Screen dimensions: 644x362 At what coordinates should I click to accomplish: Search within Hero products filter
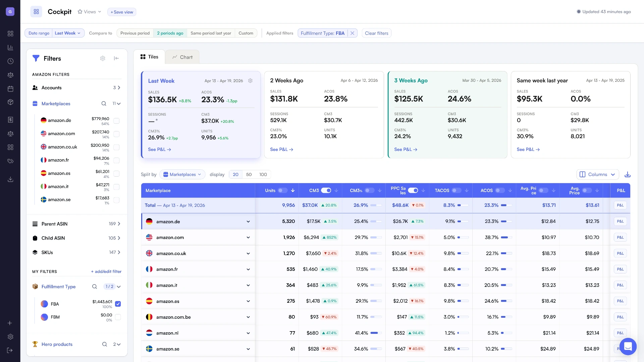tap(105, 344)
